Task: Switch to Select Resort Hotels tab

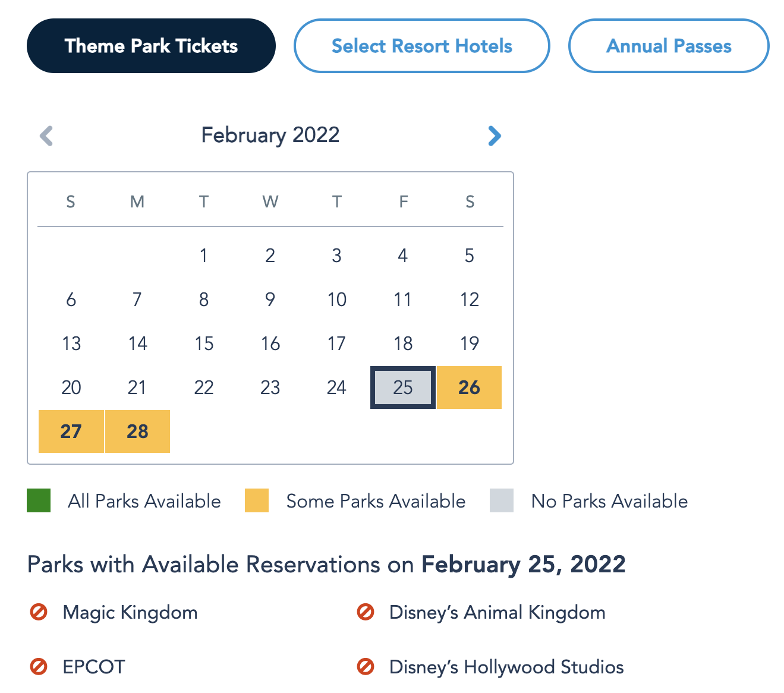Action: pyautogui.click(x=421, y=46)
